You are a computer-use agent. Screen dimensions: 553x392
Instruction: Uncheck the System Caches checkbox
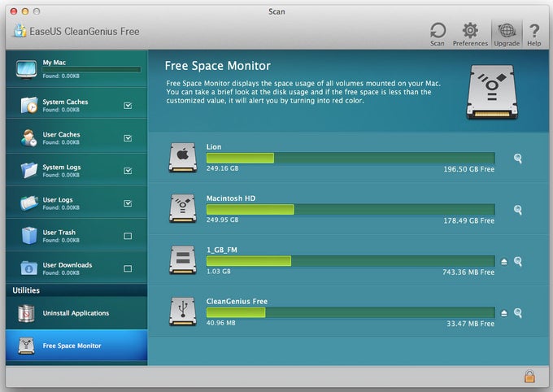(128, 106)
